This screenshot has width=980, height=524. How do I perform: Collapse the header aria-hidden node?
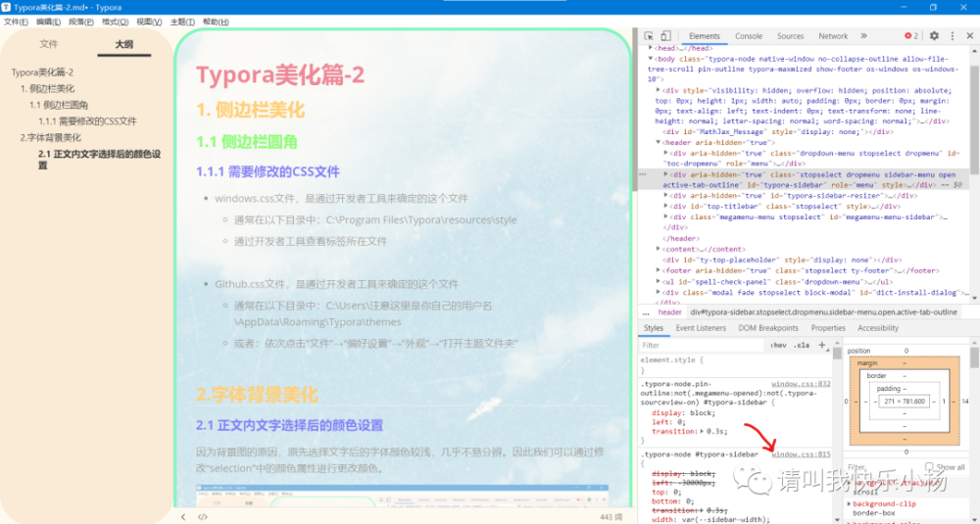[659, 142]
